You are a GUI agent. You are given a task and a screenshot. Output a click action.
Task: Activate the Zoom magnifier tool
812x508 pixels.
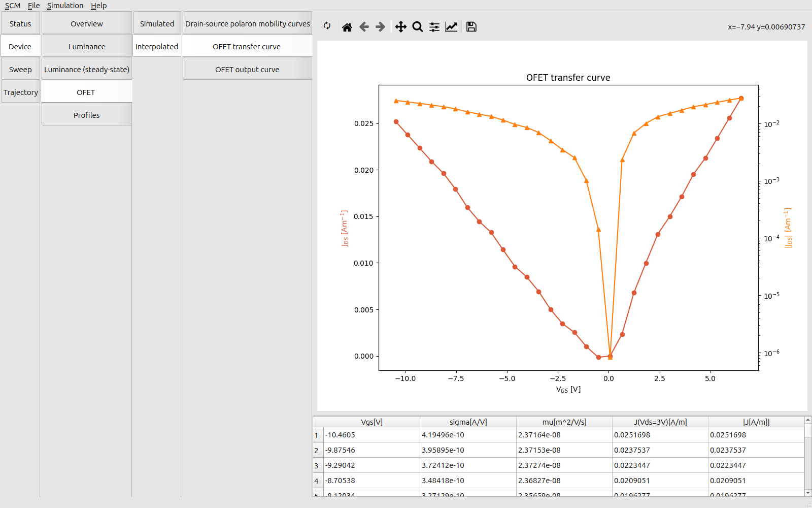pos(418,27)
